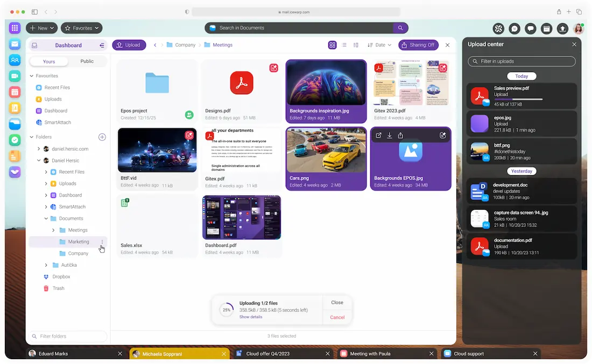Switch to grid view layout
The image size is (592, 364).
coord(332,45)
